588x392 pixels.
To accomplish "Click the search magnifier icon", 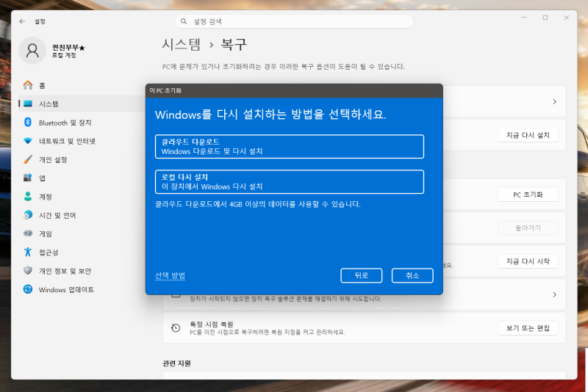I will click(x=183, y=21).
